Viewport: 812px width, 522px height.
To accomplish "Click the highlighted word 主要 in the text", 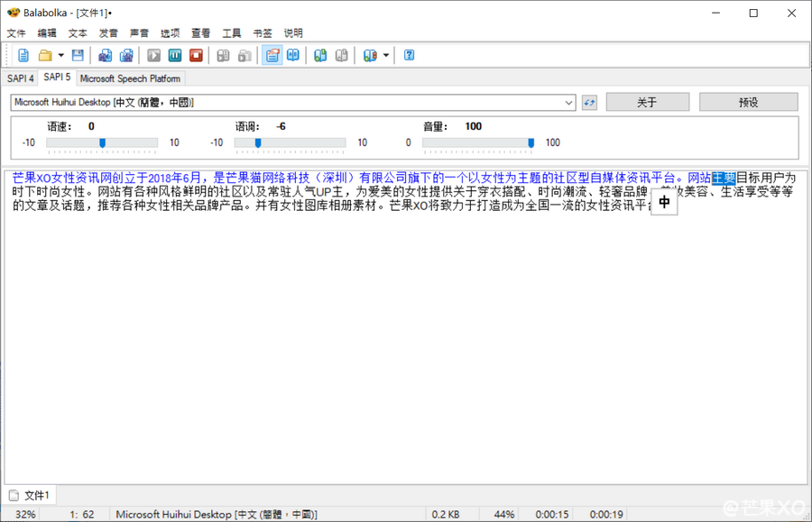I will click(x=724, y=178).
